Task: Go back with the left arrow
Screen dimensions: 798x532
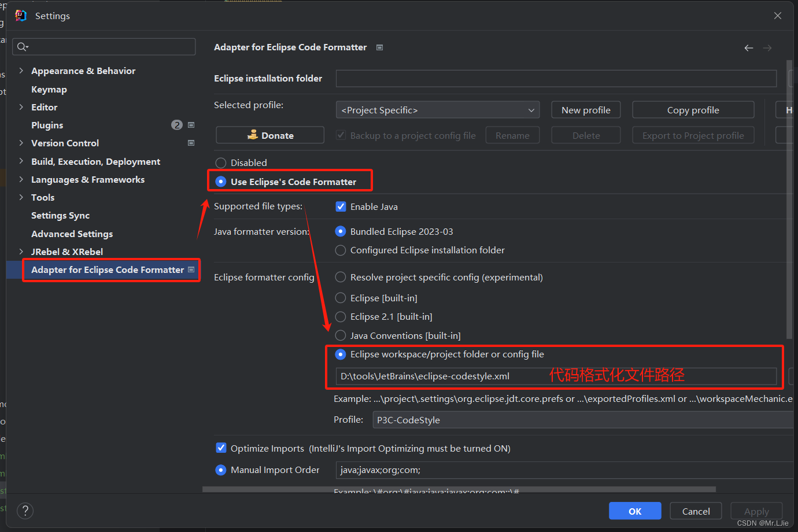Action: (749, 48)
